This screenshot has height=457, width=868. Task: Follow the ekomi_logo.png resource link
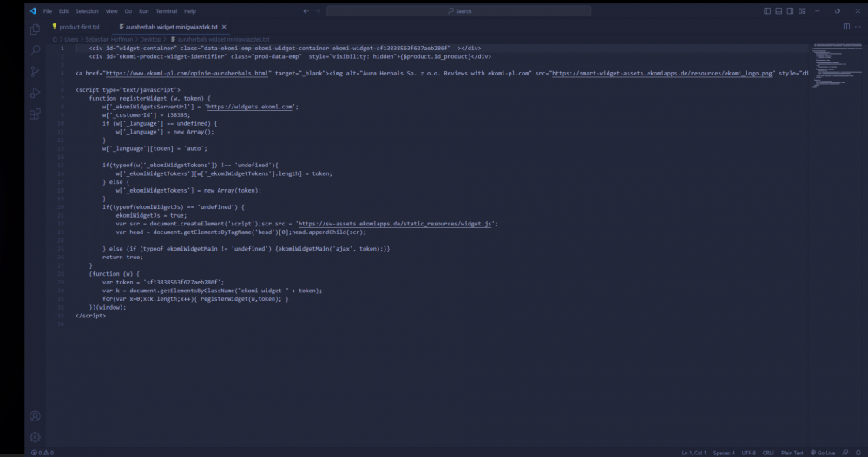(662, 73)
